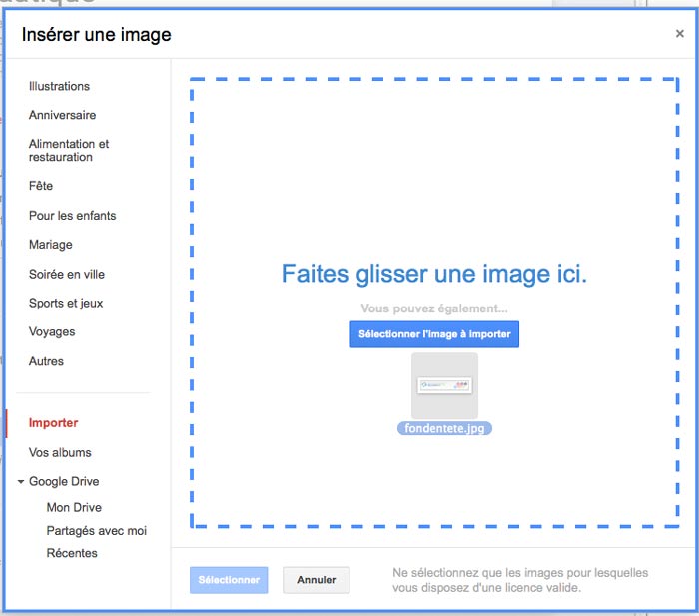Select the Mariage category

point(51,245)
